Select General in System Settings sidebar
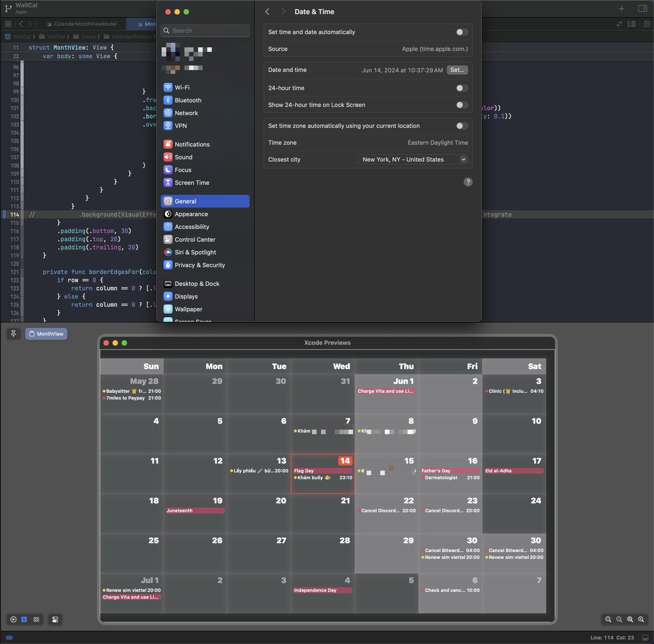This screenshot has height=644, width=654. [205, 201]
